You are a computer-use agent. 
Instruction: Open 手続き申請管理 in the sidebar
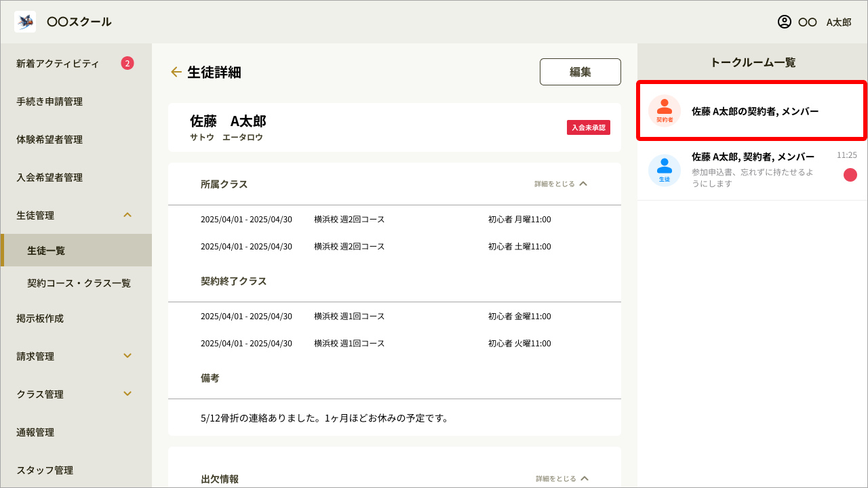[76, 102]
